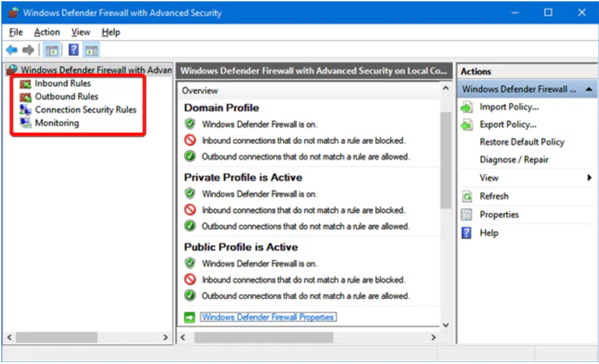Click the Forward arrow toolbar icon
This screenshot has width=599, height=364.
28,50
